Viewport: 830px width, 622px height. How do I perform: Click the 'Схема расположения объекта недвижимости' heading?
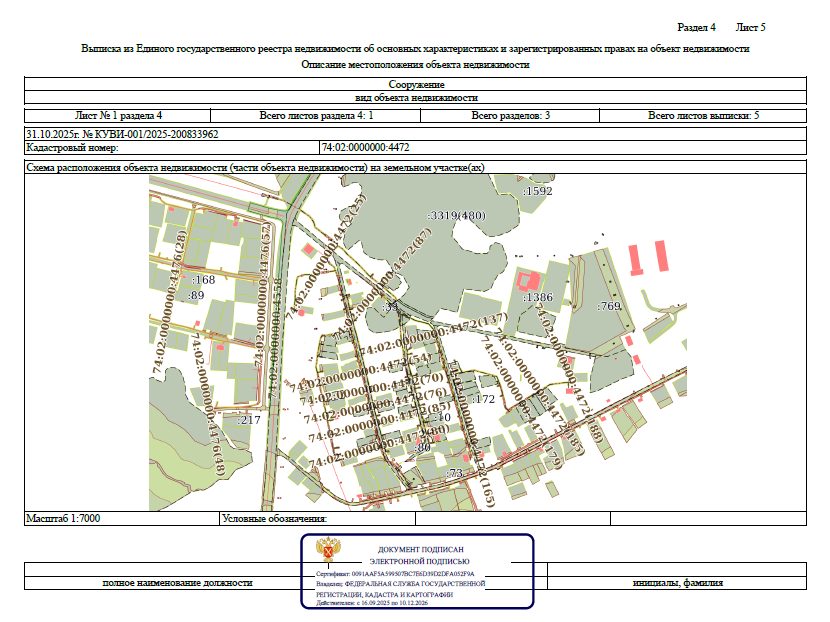click(x=255, y=167)
